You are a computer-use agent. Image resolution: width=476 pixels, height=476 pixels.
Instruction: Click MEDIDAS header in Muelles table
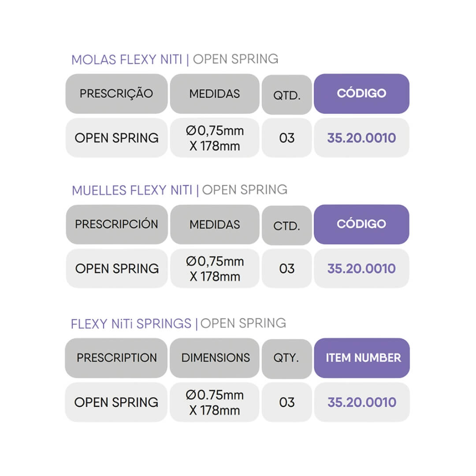click(x=215, y=224)
